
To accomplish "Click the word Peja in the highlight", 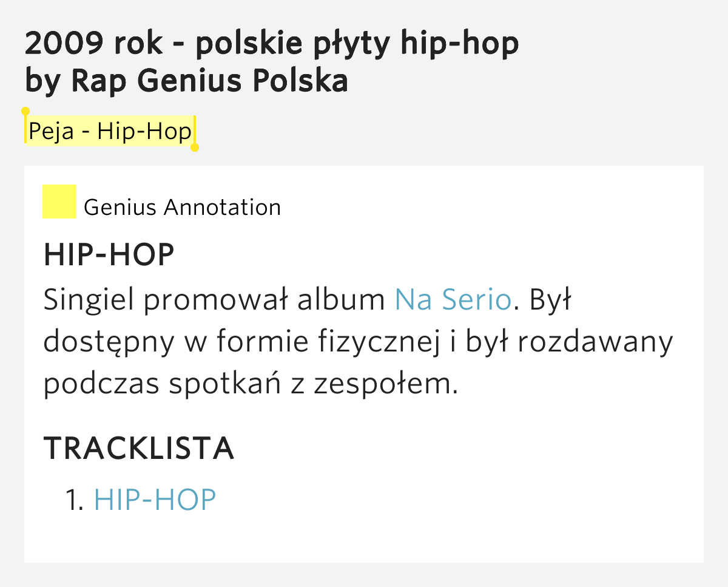I will pyautogui.click(x=51, y=131).
